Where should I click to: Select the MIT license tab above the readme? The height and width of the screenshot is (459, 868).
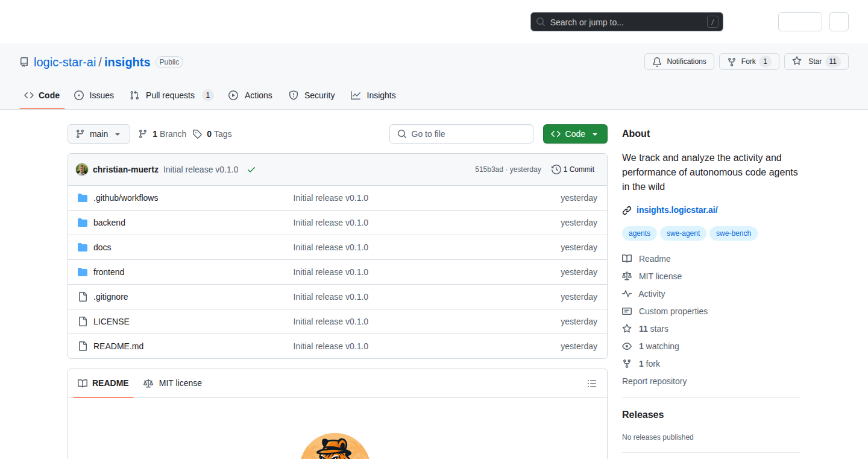172,383
